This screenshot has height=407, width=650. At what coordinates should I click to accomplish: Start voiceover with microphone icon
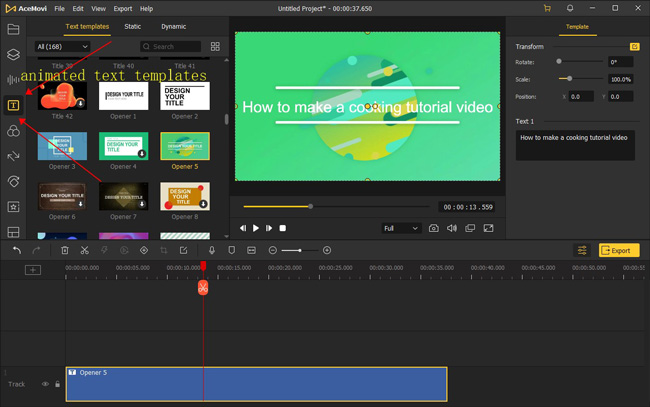[x=212, y=250]
